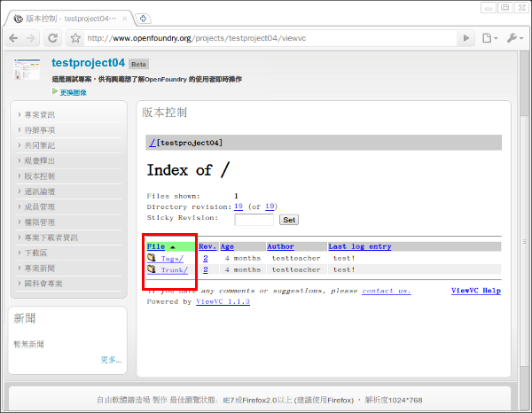Sort by the Author column header
The height and width of the screenshot is (413, 532).
click(280, 246)
